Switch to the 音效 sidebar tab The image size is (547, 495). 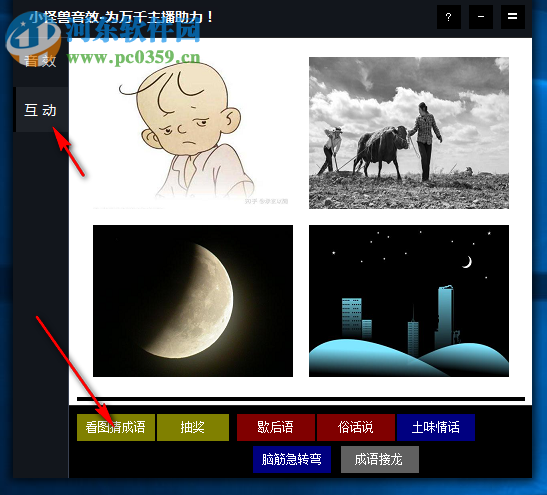click(40, 61)
